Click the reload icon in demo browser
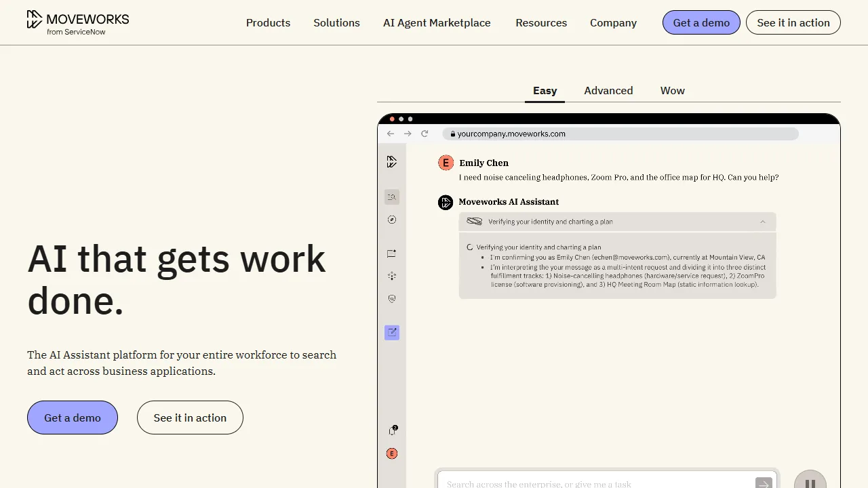 (425, 134)
